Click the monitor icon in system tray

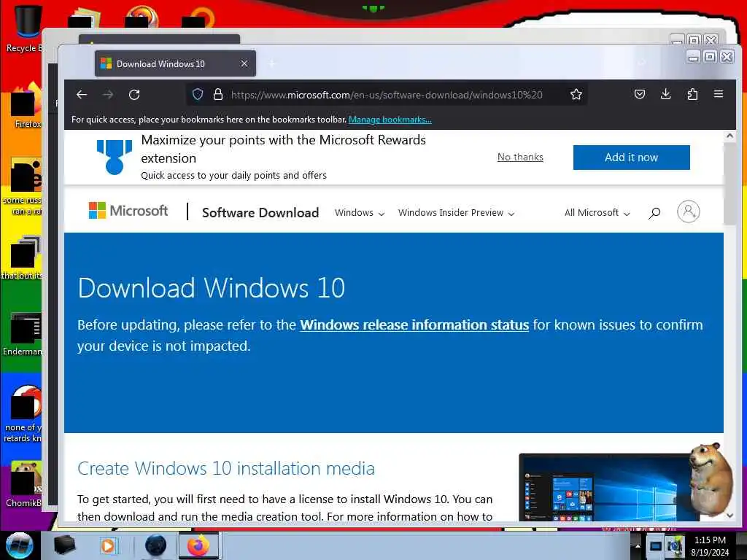point(656,546)
